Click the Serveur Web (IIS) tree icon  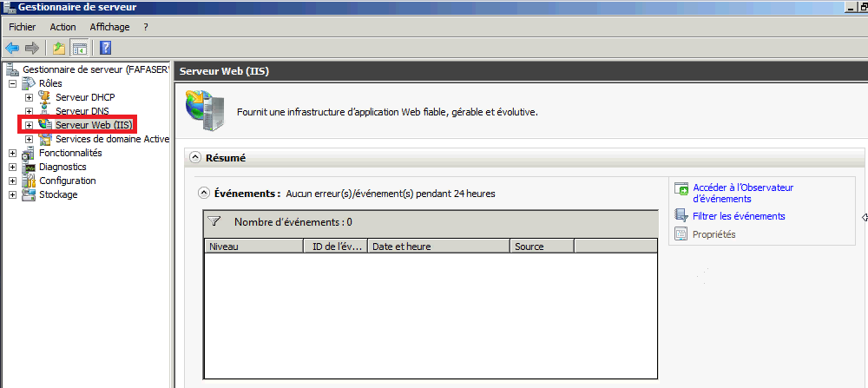[x=45, y=125]
